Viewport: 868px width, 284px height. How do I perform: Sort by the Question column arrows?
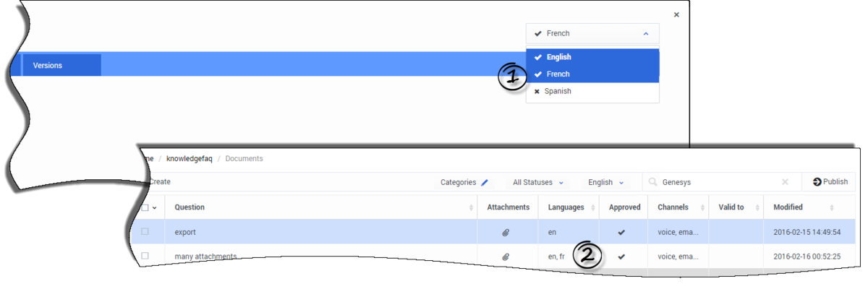(x=472, y=207)
